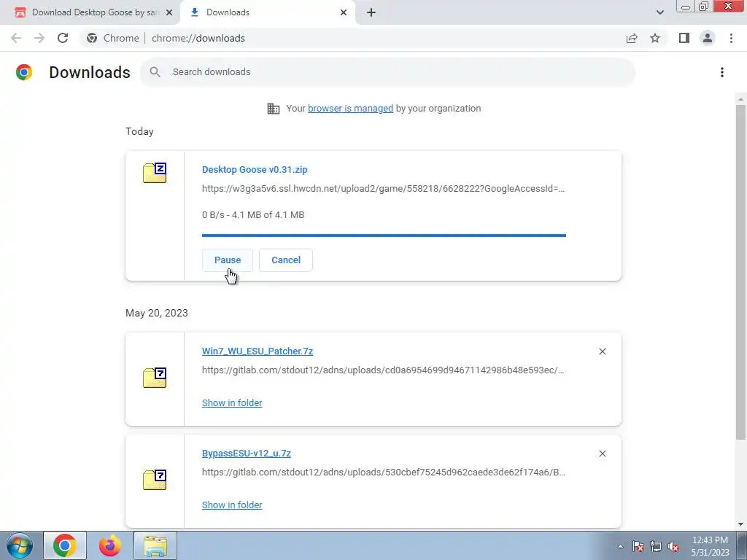Bookmark this tab with the star icon
Screen dimensions: 747x560
(x=655, y=38)
